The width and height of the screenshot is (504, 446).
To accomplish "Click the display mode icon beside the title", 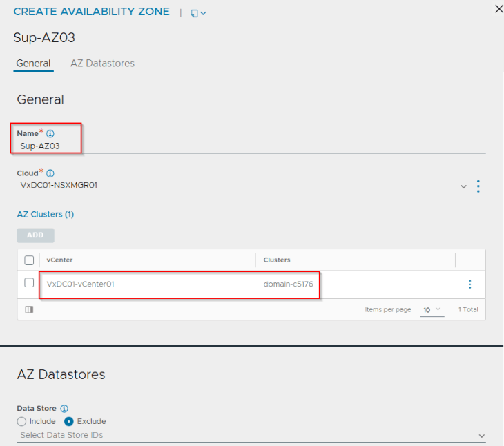I will (x=198, y=13).
